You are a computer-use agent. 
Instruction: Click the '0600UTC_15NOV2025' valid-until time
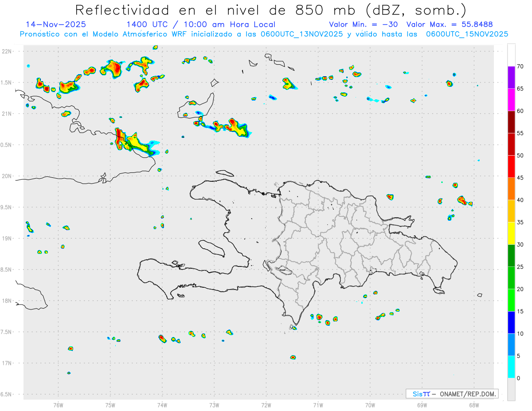point(467,34)
